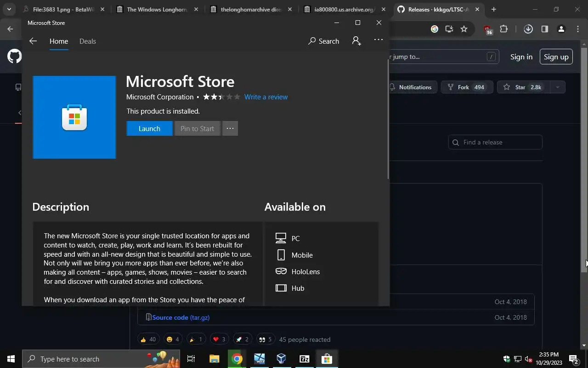Toggle Chrome's side panel icon

point(544,29)
